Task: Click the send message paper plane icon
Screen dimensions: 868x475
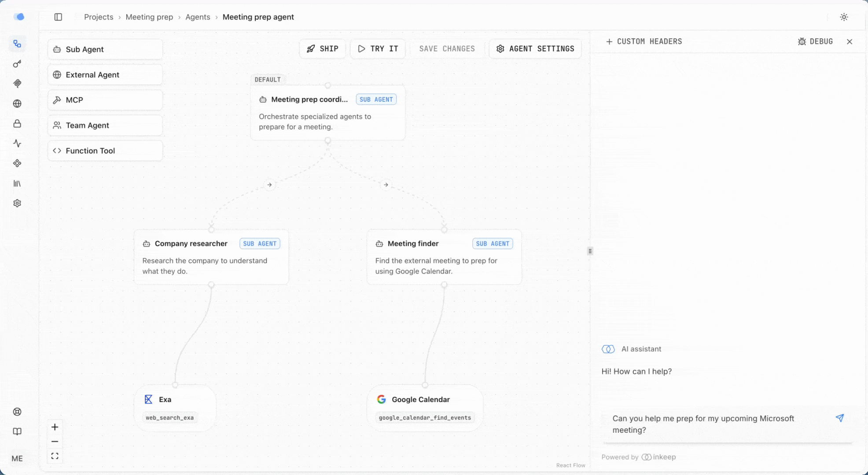Action: 840,418
